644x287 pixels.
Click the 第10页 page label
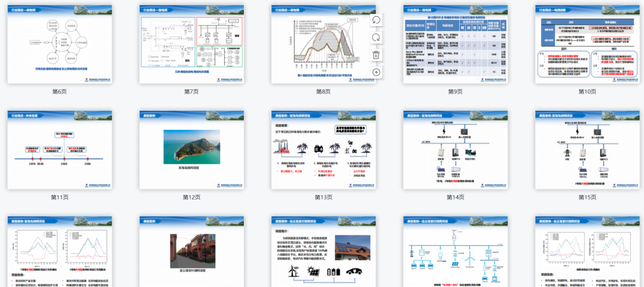pos(587,92)
